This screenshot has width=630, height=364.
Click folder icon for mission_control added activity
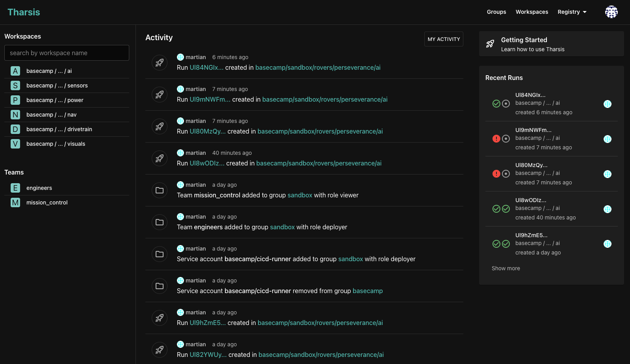click(x=160, y=190)
